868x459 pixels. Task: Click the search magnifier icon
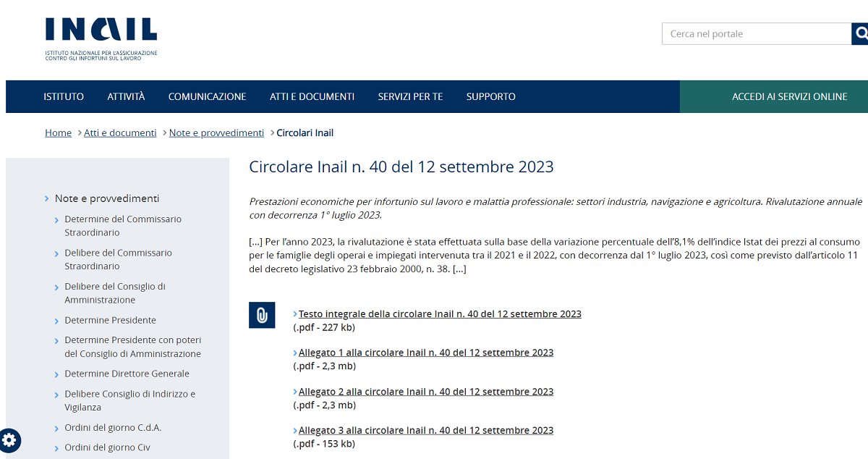[861, 33]
